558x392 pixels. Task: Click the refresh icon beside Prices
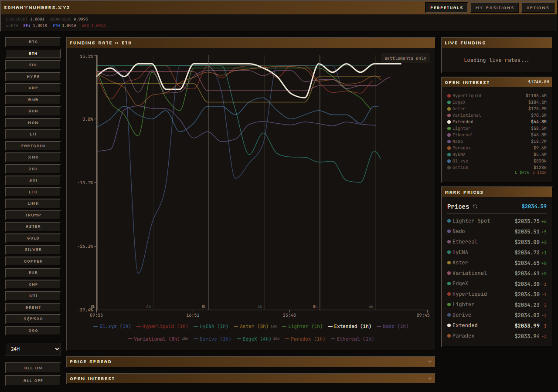(x=475, y=206)
